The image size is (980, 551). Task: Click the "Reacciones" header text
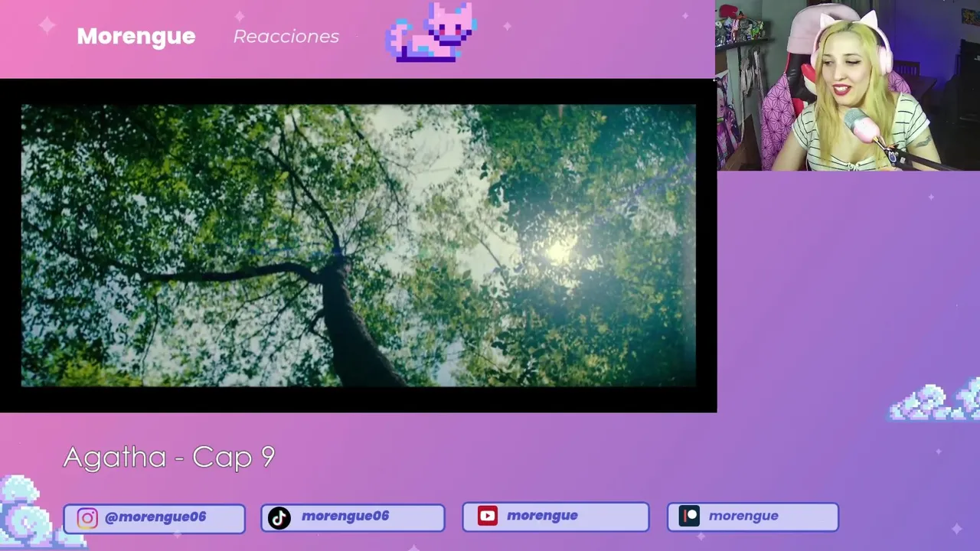(x=286, y=37)
